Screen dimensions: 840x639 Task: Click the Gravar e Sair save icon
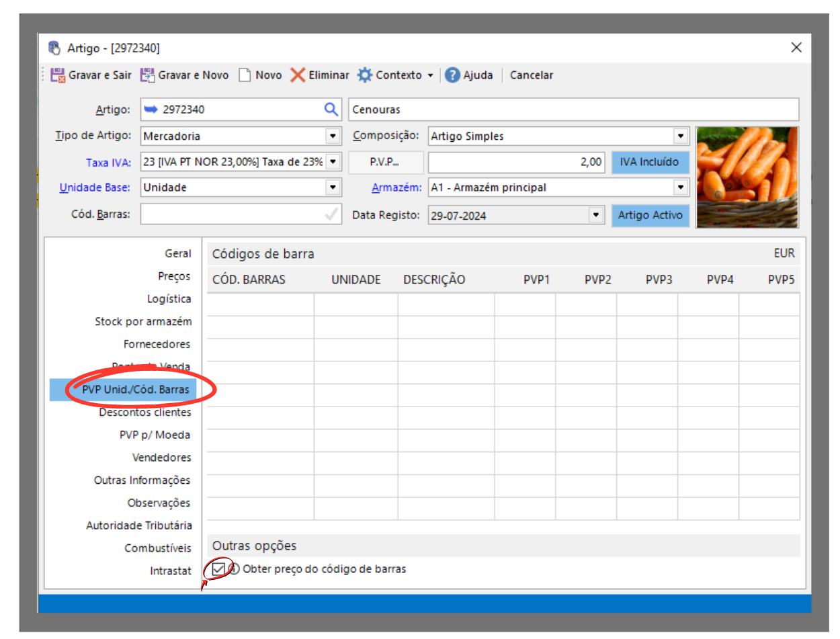pos(58,75)
